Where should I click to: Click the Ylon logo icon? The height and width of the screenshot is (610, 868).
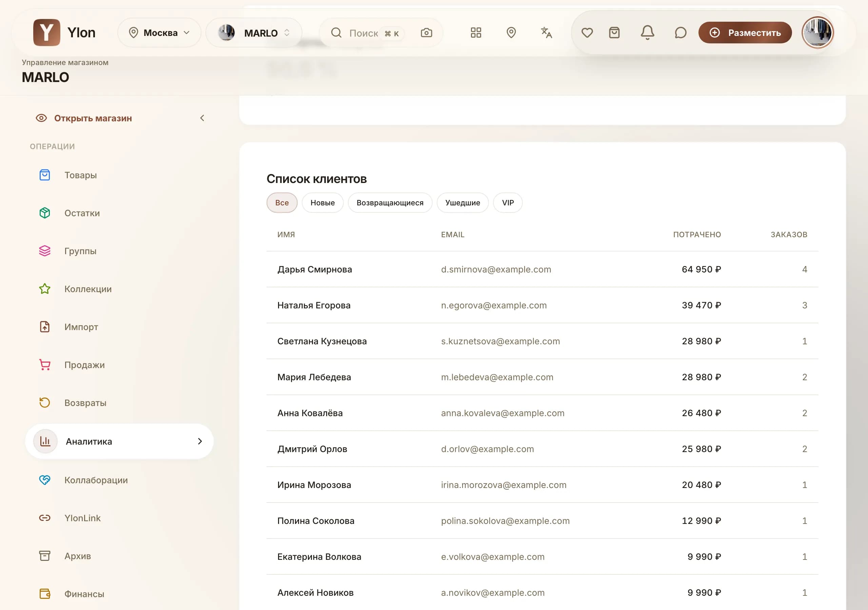coord(46,33)
